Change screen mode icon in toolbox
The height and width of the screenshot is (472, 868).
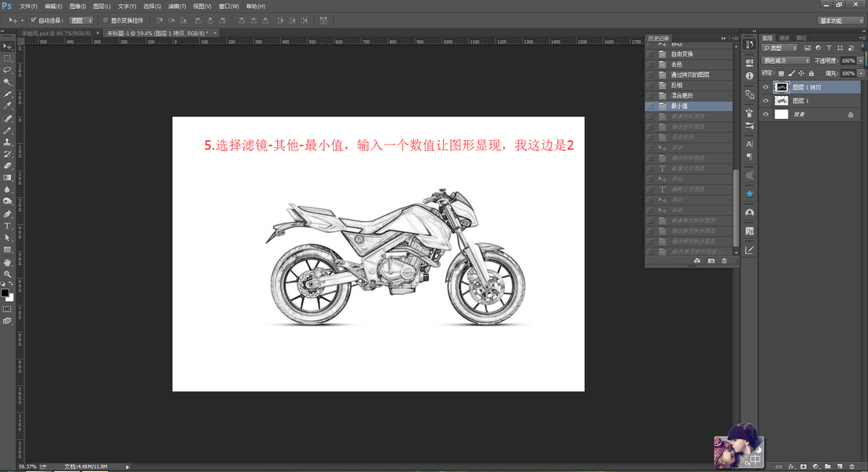pyautogui.click(x=7, y=320)
